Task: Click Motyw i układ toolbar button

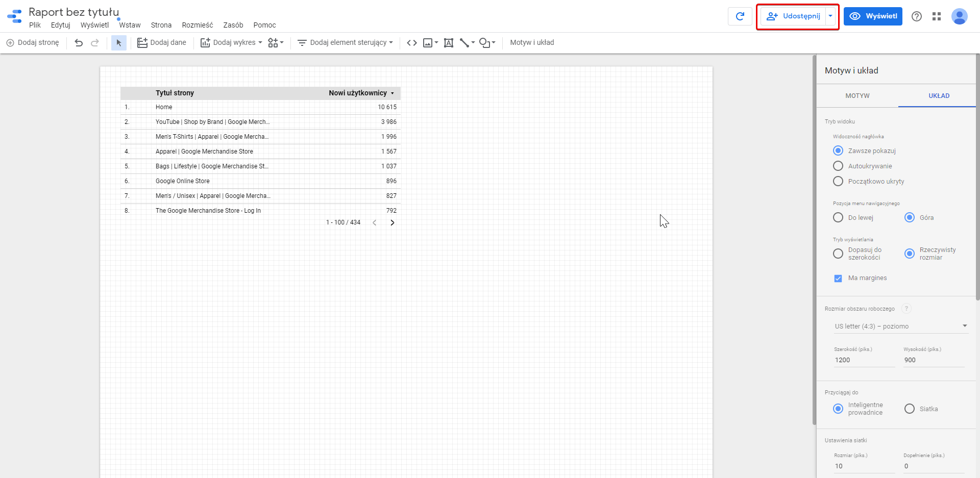Action: point(532,43)
